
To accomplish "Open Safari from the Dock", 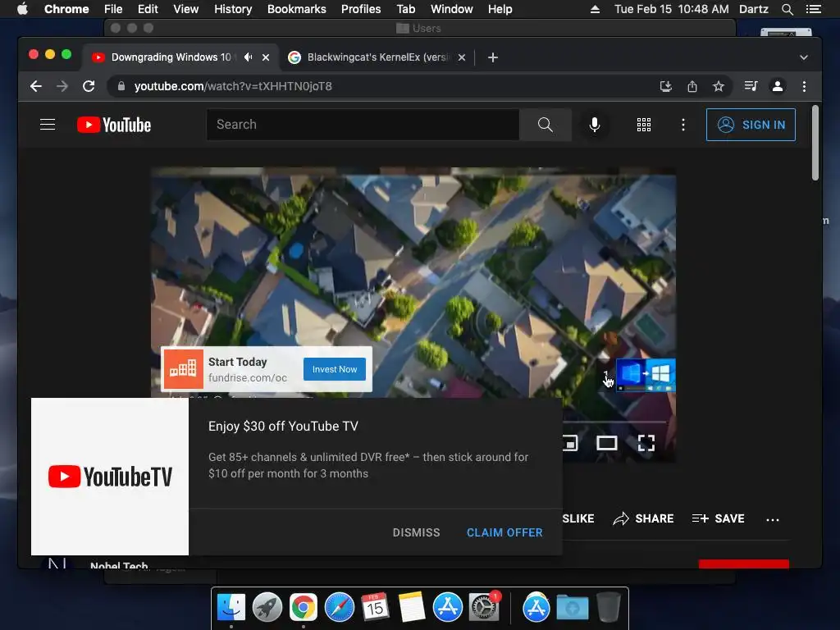I will point(340,607).
